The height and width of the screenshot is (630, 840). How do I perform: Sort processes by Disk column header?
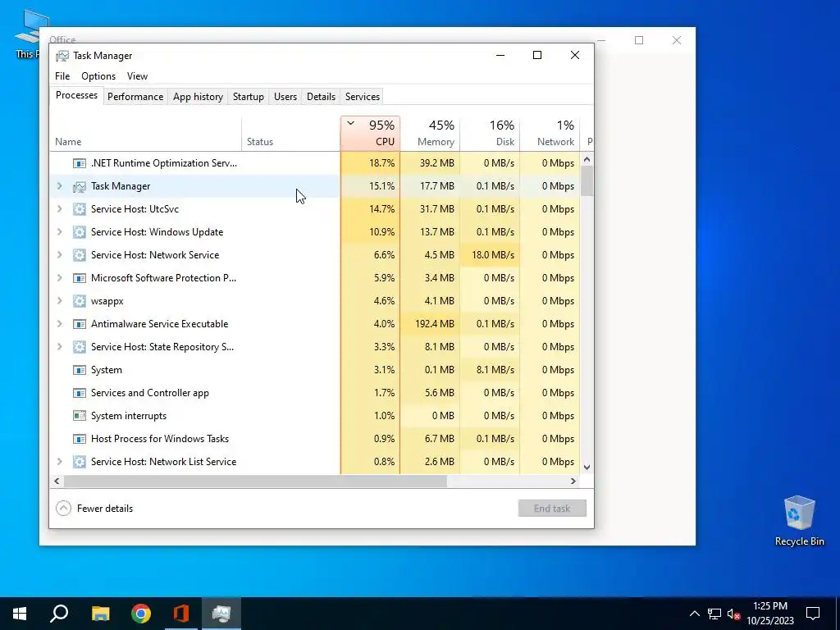click(x=490, y=133)
